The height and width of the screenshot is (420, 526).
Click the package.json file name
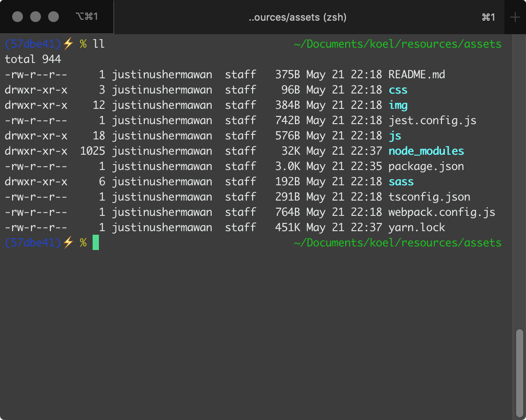(x=425, y=166)
